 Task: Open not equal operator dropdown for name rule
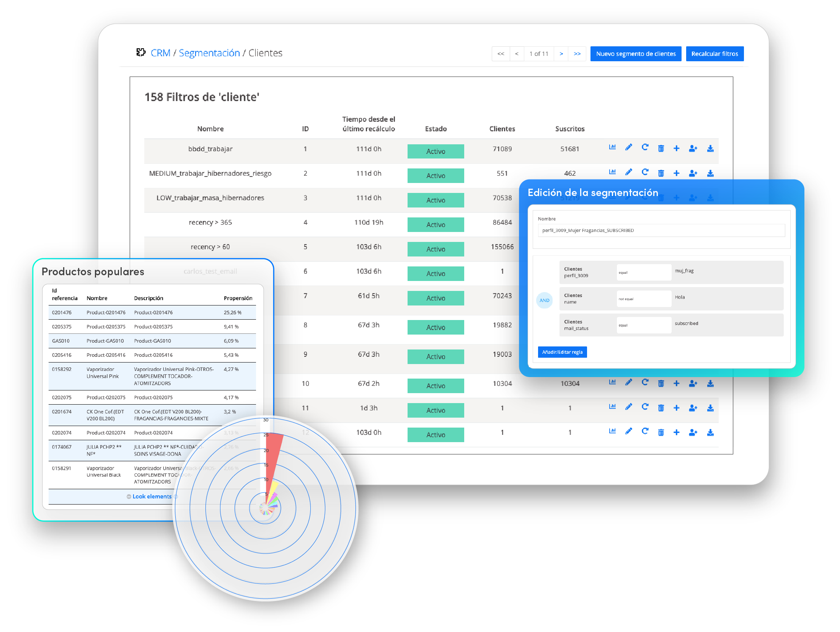[644, 299]
